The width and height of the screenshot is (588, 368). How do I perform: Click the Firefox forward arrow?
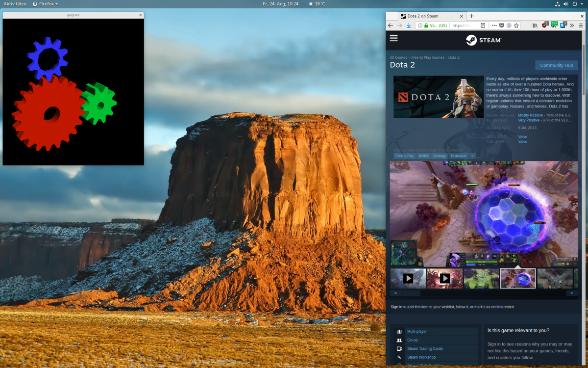click(x=399, y=26)
